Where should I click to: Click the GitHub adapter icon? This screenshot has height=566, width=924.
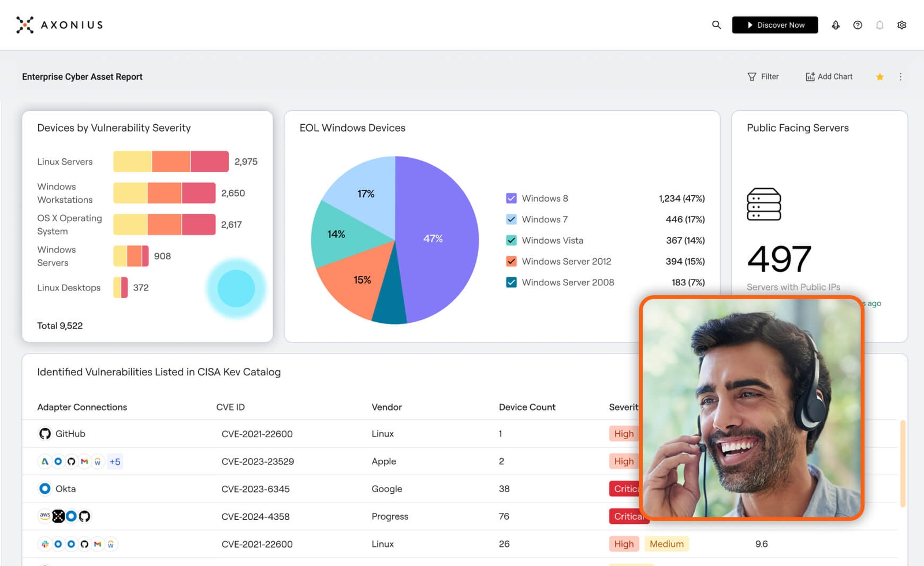pos(44,434)
